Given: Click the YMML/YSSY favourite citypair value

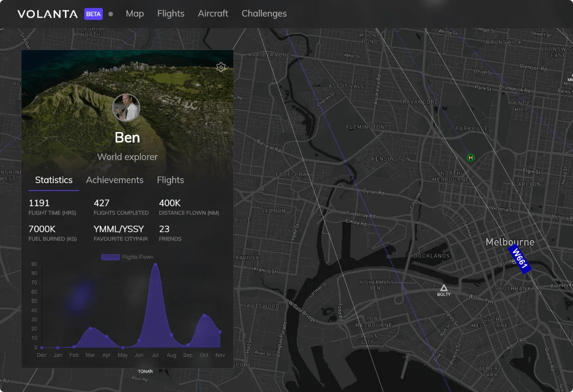Looking at the screenshot, I should (119, 229).
